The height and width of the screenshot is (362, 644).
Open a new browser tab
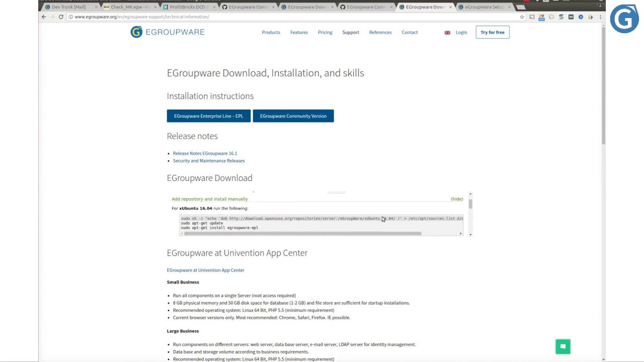(x=521, y=7)
